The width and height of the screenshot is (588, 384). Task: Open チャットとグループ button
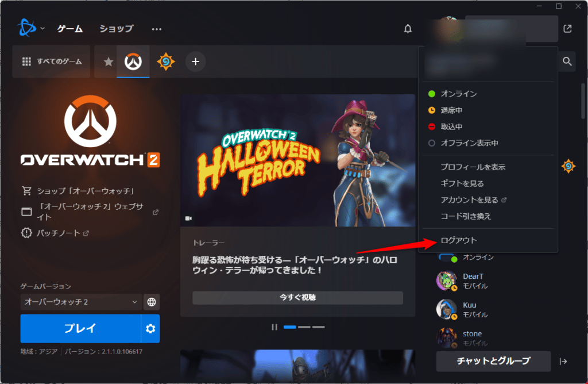click(493, 361)
